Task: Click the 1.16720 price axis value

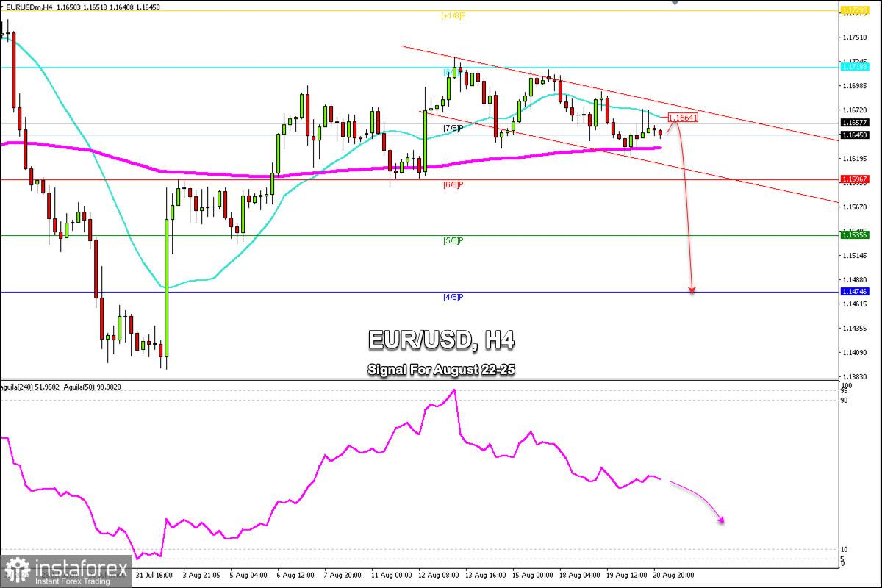Action: click(x=853, y=110)
